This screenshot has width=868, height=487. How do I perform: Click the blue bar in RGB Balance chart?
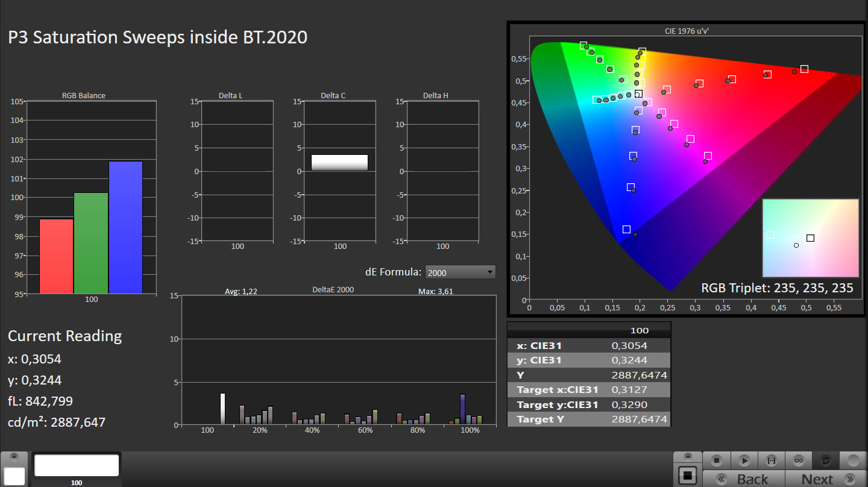click(125, 227)
